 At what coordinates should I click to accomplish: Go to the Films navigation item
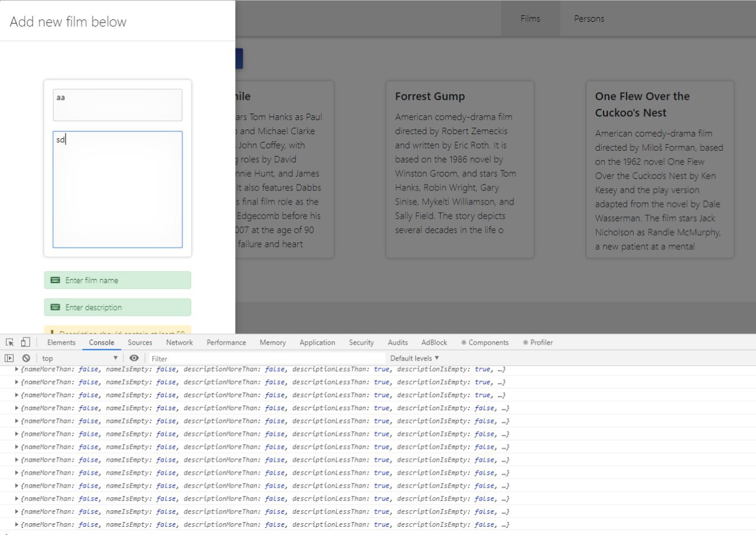click(x=530, y=18)
